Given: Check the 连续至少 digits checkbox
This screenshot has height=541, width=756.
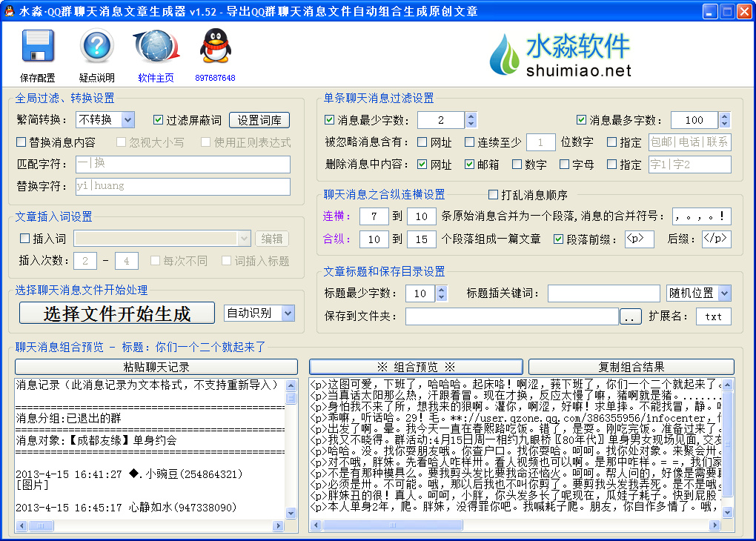Looking at the screenshot, I should [469, 142].
